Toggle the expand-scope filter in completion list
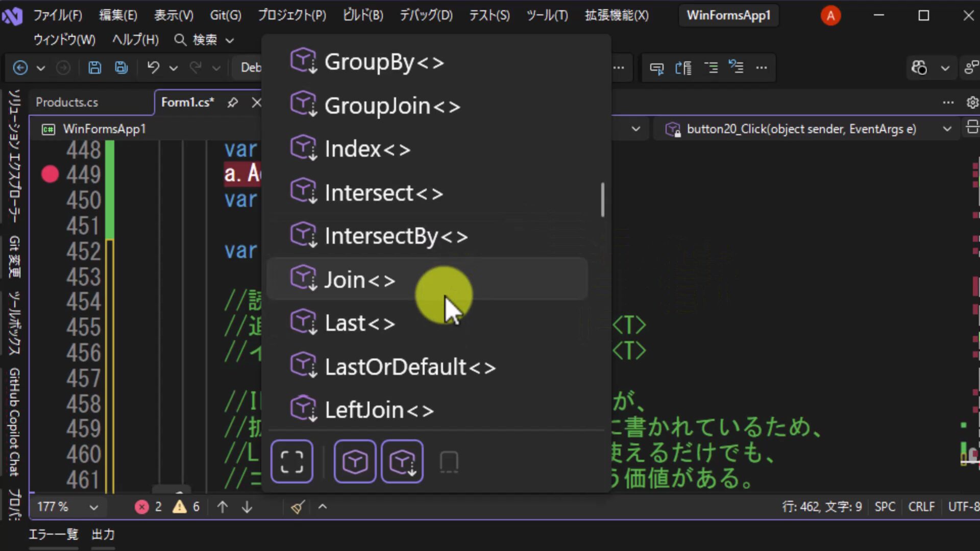The width and height of the screenshot is (980, 551). pos(292,462)
